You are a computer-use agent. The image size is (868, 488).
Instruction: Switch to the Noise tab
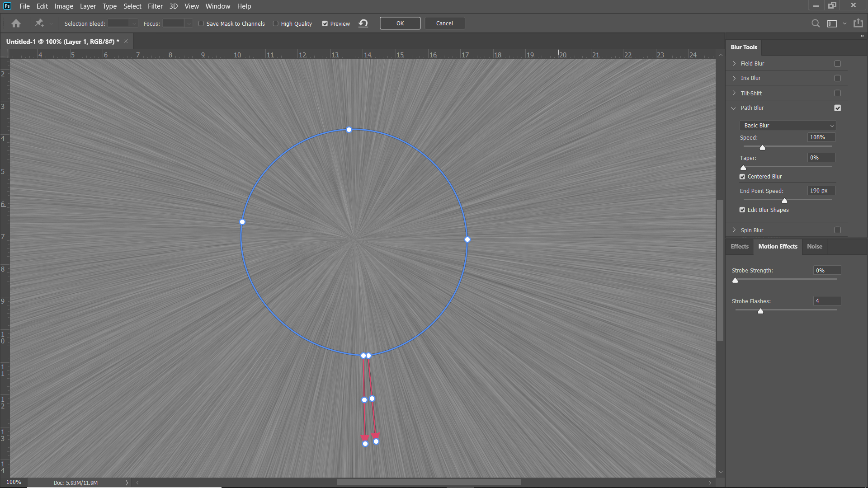(x=815, y=246)
